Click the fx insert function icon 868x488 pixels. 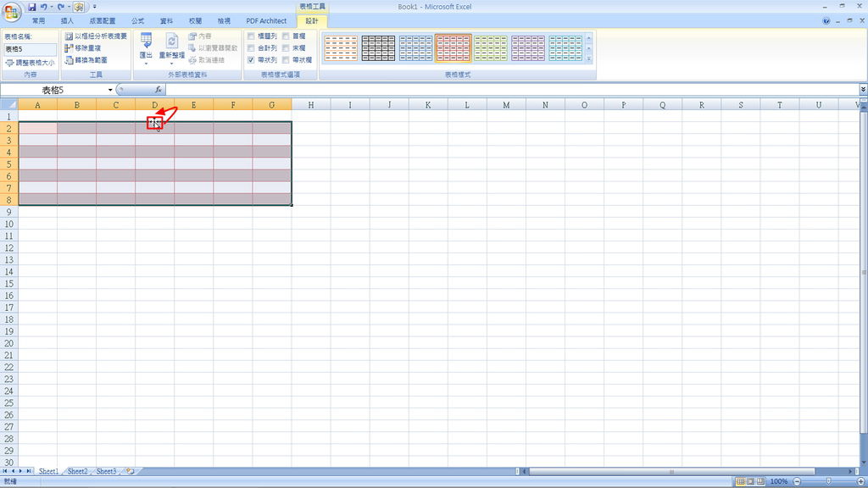point(159,90)
